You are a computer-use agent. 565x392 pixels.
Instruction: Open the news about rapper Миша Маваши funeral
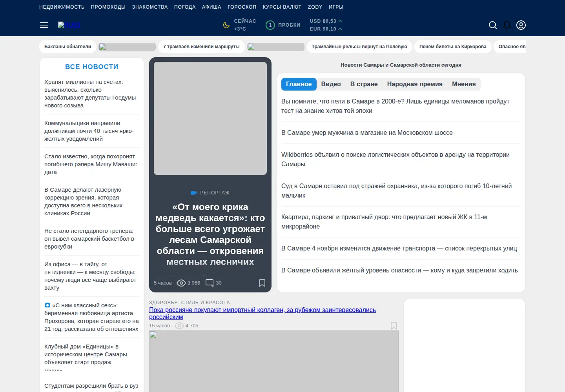[x=91, y=164]
